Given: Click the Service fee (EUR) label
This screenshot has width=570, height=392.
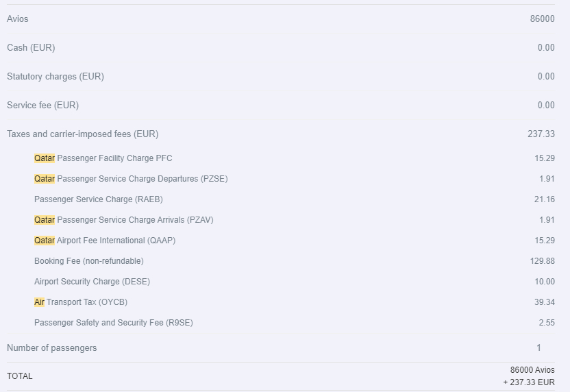Looking at the screenshot, I should click(42, 105).
